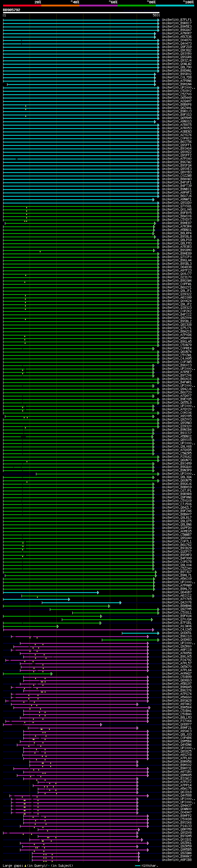
Task: Select the UniRef100_Q0D8Y7 hit
Action: click(x=176, y=724)
